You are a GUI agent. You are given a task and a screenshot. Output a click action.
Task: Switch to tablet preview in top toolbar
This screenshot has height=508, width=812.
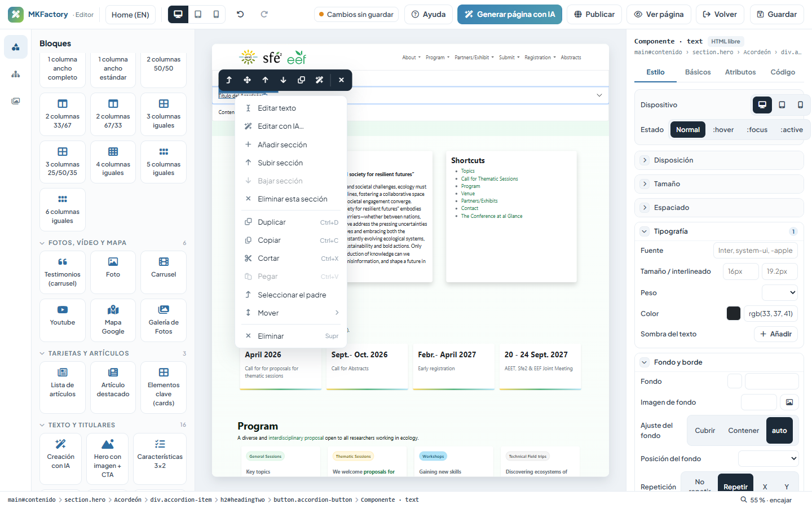pyautogui.click(x=198, y=14)
